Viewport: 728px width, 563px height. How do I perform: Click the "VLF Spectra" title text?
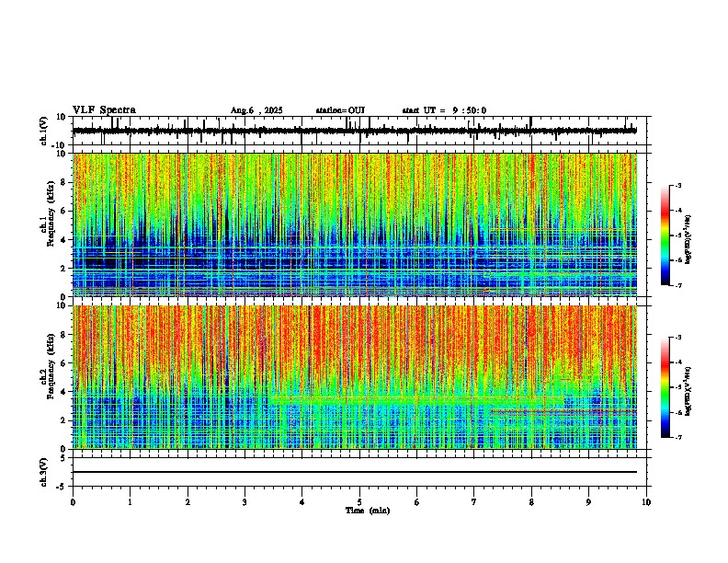tap(104, 110)
